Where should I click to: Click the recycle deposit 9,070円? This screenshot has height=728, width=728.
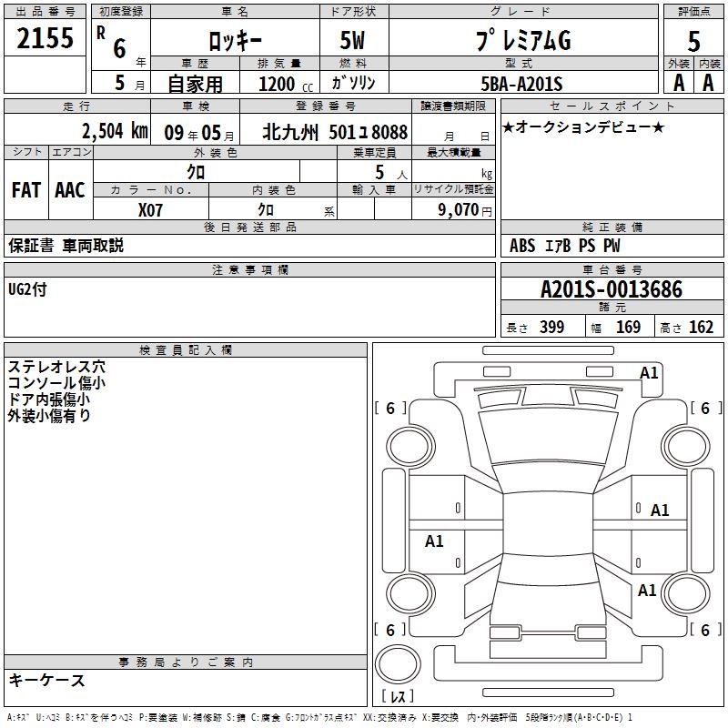pyautogui.click(x=465, y=210)
